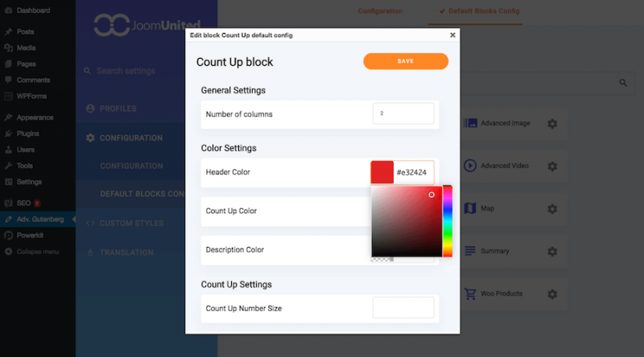Switch to the Default Blocks Config tab
644x357 pixels.
click(479, 11)
